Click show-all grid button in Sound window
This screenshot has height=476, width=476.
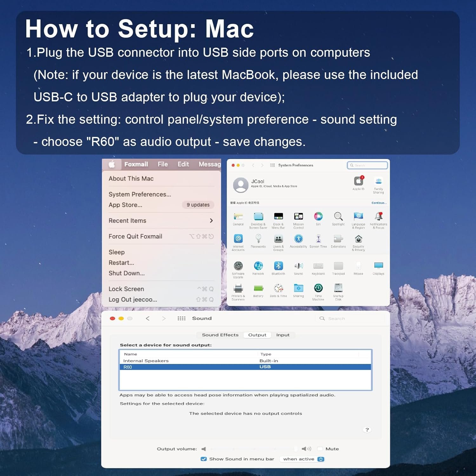pos(182,318)
